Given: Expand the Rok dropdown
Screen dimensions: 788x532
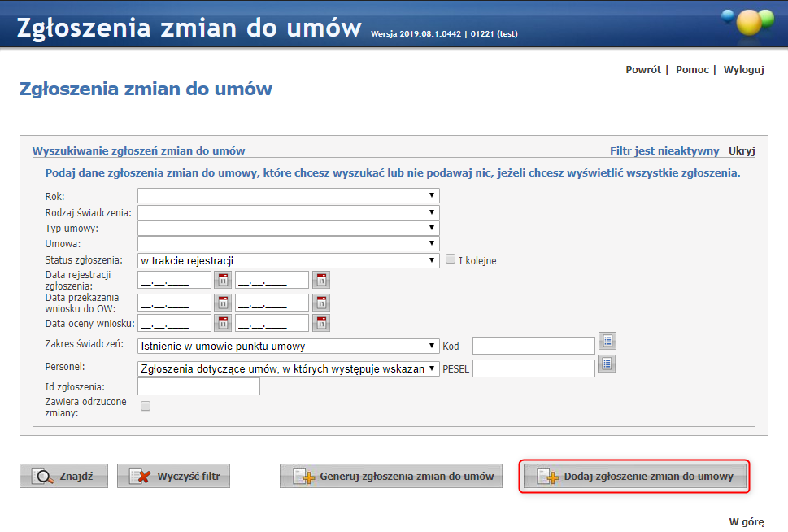Looking at the screenshot, I should pyautogui.click(x=288, y=195).
